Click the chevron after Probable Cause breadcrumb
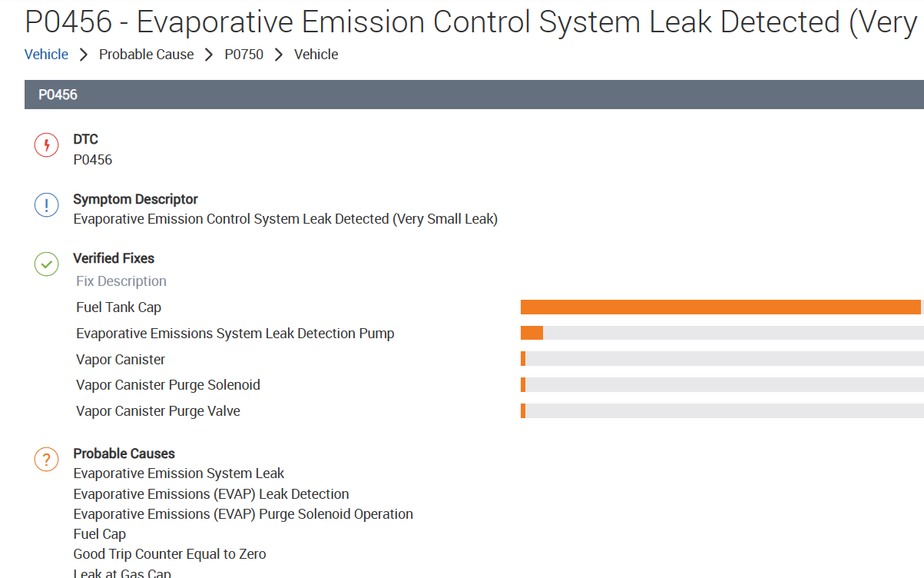This screenshot has height=578, width=924. pyautogui.click(x=209, y=55)
